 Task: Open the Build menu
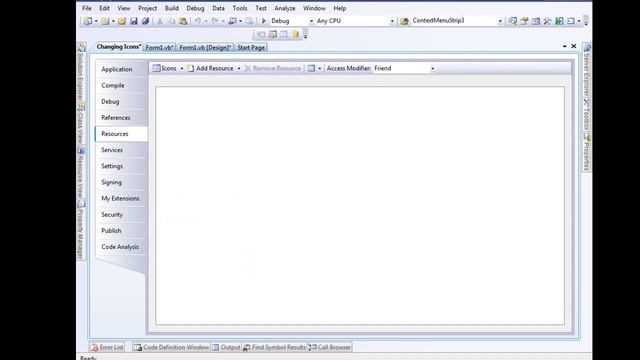point(171,8)
